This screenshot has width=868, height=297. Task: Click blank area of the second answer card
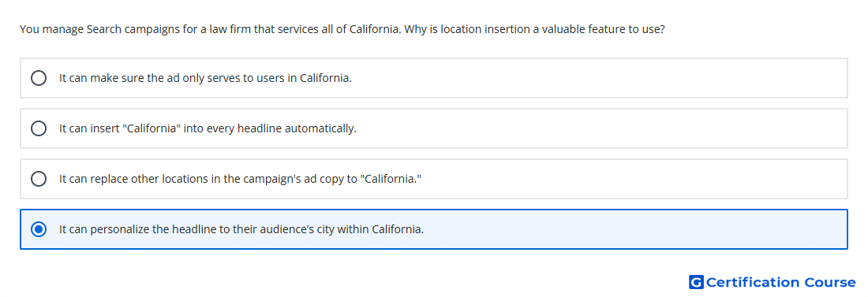[x=598, y=128]
